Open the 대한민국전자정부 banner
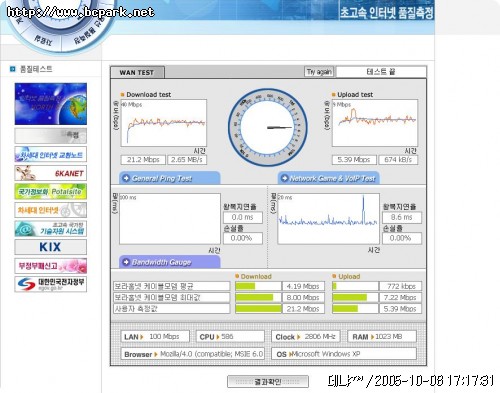This screenshot has width=500, height=393. click(51, 284)
